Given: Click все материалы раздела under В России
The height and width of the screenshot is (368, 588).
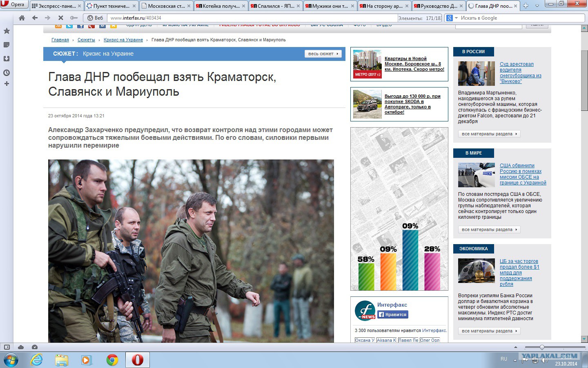Looking at the screenshot, I should pos(489,134).
